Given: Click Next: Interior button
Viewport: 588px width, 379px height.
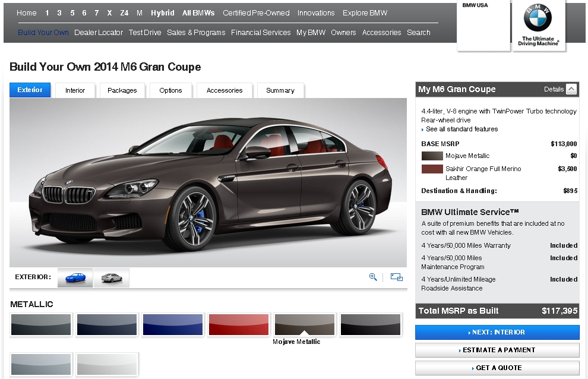Looking at the screenshot, I should click(x=497, y=332).
